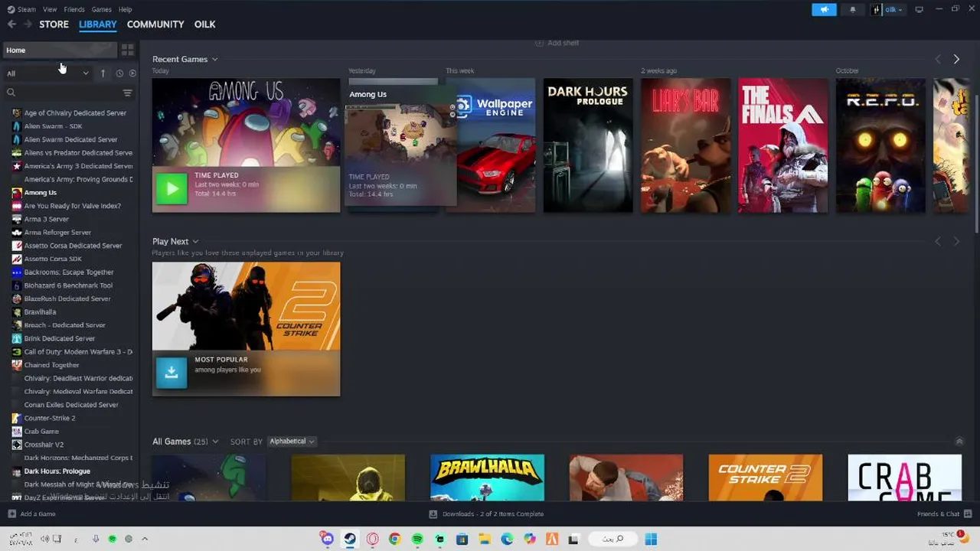This screenshot has width=980, height=551.
Task: Change the Alphabetical sort dropdown
Action: tap(291, 442)
